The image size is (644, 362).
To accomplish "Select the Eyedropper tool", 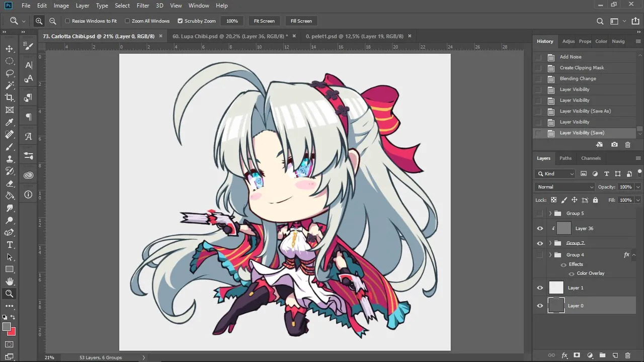I will click(10, 122).
